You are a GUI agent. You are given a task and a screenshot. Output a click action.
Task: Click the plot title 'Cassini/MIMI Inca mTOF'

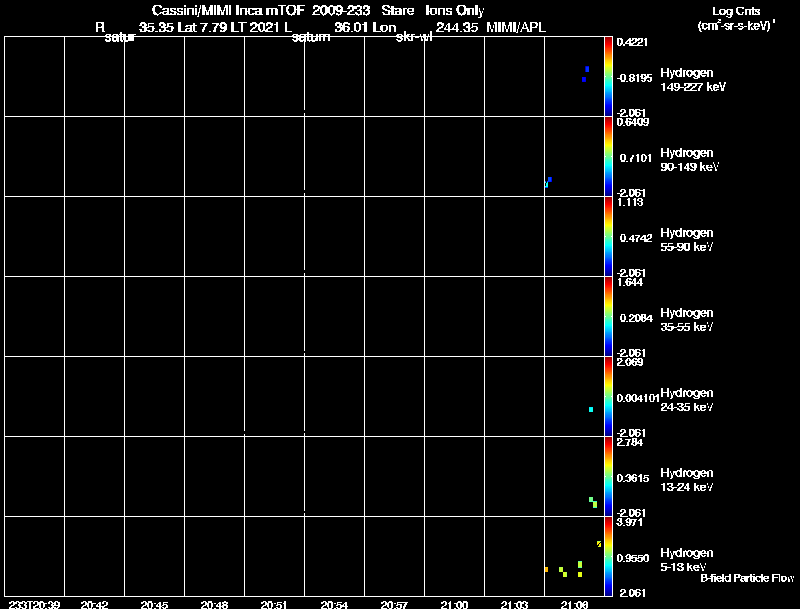coord(228,10)
